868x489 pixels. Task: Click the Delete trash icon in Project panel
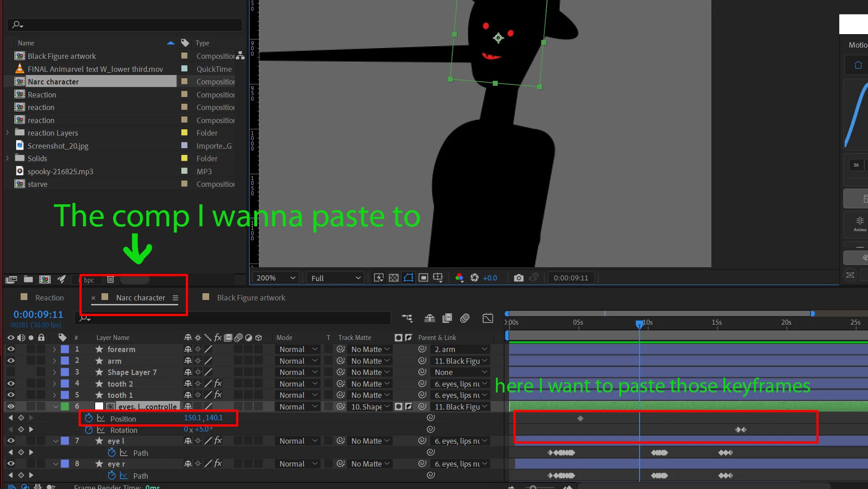pyautogui.click(x=110, y=280)
